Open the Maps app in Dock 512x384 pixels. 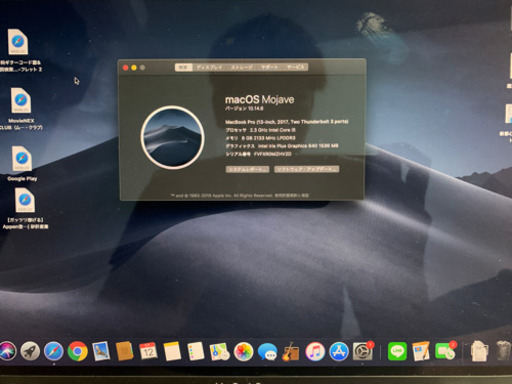point(219,352)
